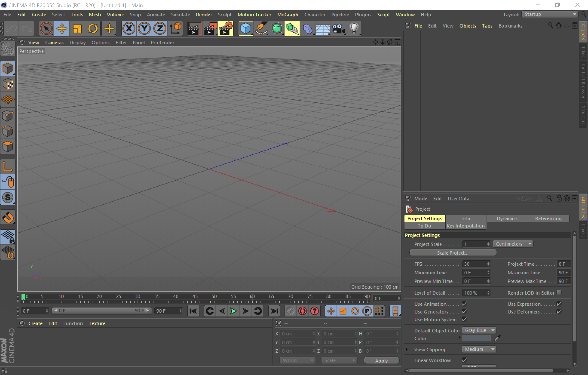Open the Spline Pen tool

point(261,29)
